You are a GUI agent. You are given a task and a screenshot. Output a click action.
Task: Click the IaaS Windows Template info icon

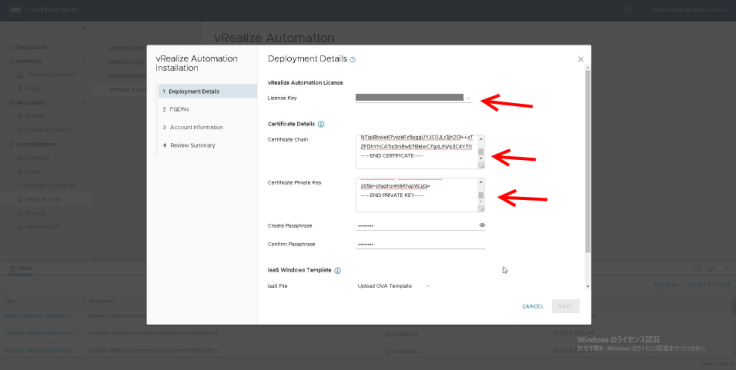pos(337,270)
